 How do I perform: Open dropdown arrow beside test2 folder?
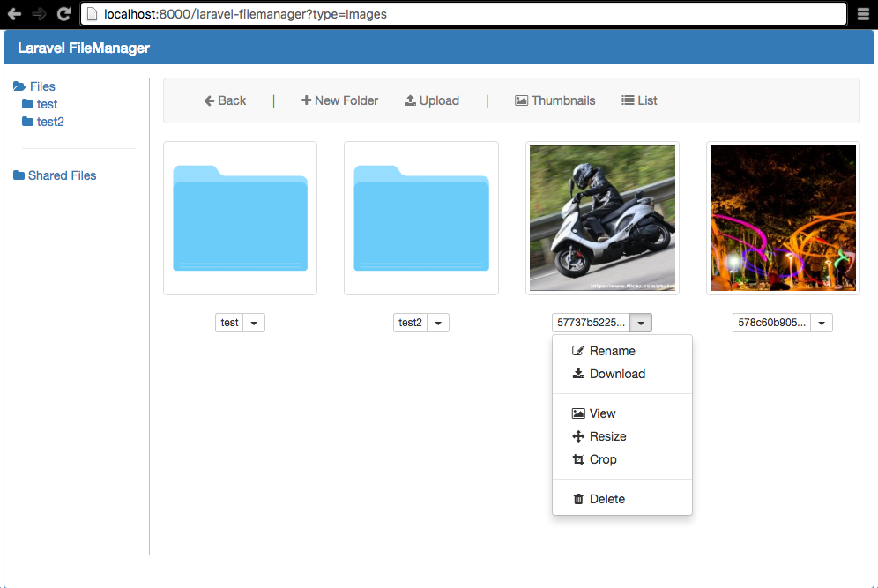coord(438,324)
